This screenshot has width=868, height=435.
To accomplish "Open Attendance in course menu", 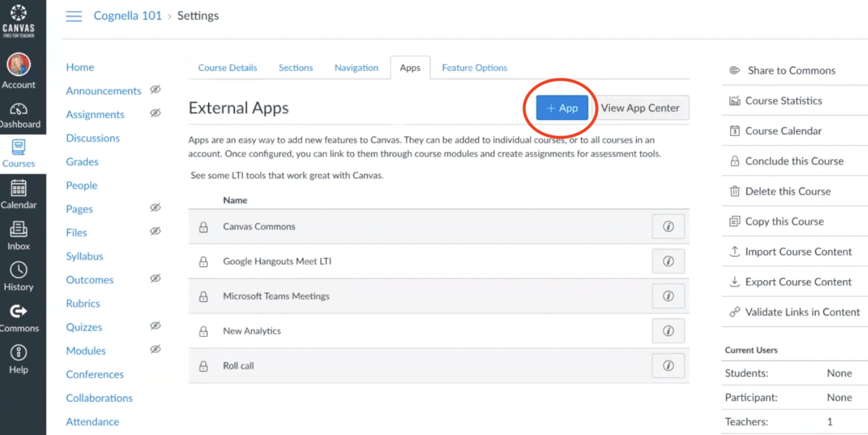I will point(92,421).
